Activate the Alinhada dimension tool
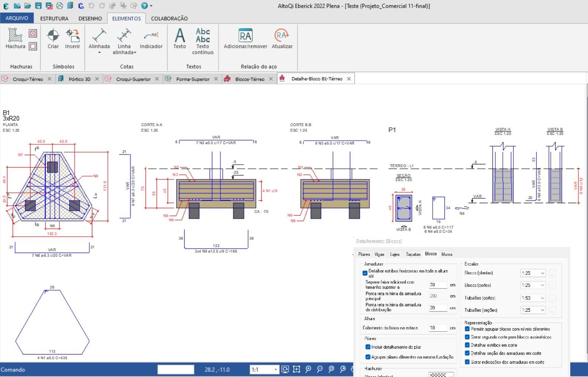 pos(99,38)
